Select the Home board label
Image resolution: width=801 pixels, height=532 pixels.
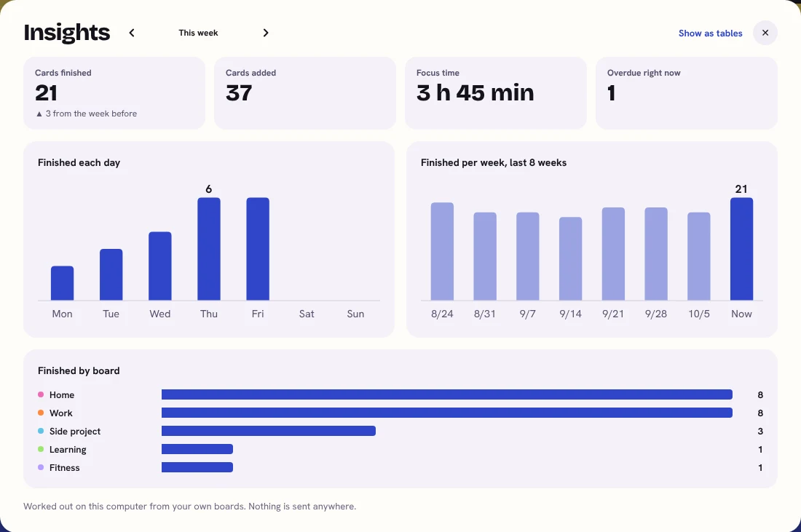tap(62, 394)
